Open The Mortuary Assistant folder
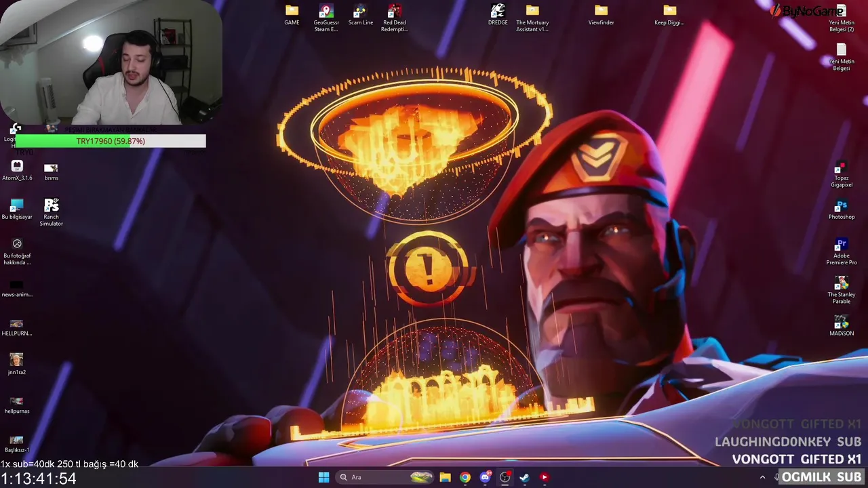This screenshot has width=868, height=488. coord(532,18)
